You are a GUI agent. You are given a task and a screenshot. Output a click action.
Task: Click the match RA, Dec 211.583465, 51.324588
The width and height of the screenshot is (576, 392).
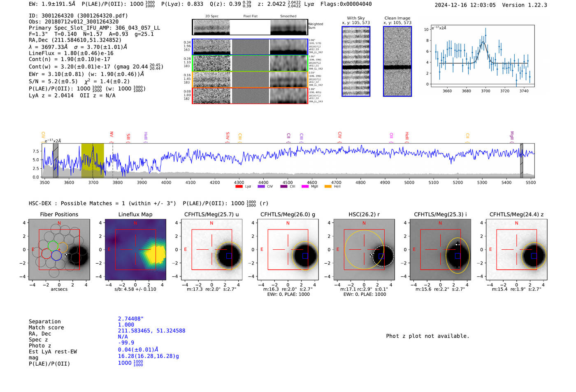click(x=151, y=331)
